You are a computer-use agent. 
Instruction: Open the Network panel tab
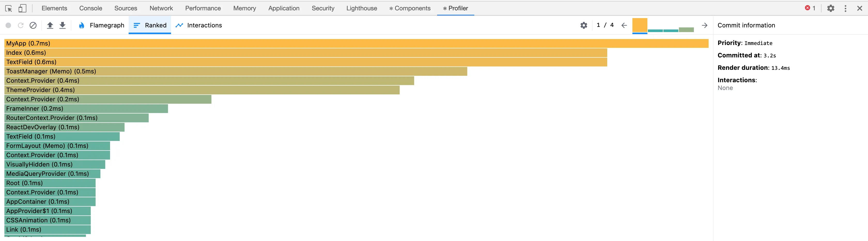(x=161, y=8)
